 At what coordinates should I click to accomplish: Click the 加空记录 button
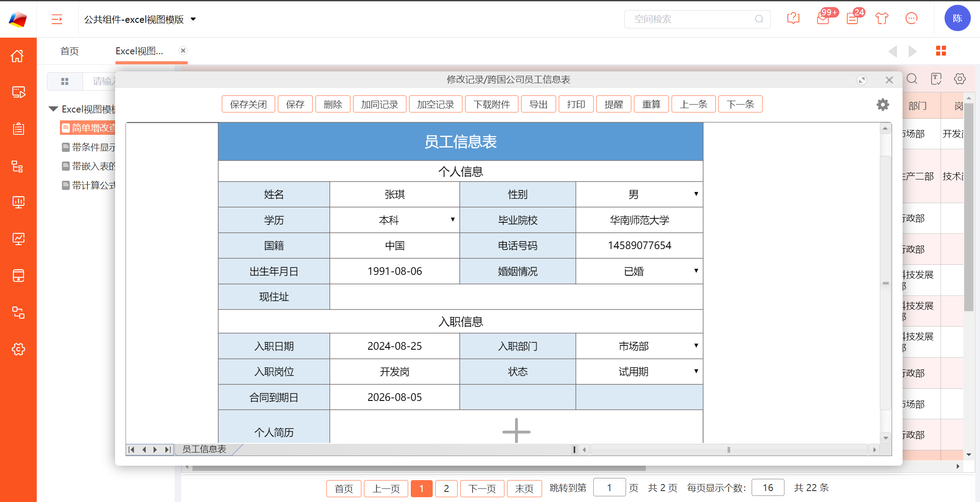pyautogui.click(x=436, y=104)
